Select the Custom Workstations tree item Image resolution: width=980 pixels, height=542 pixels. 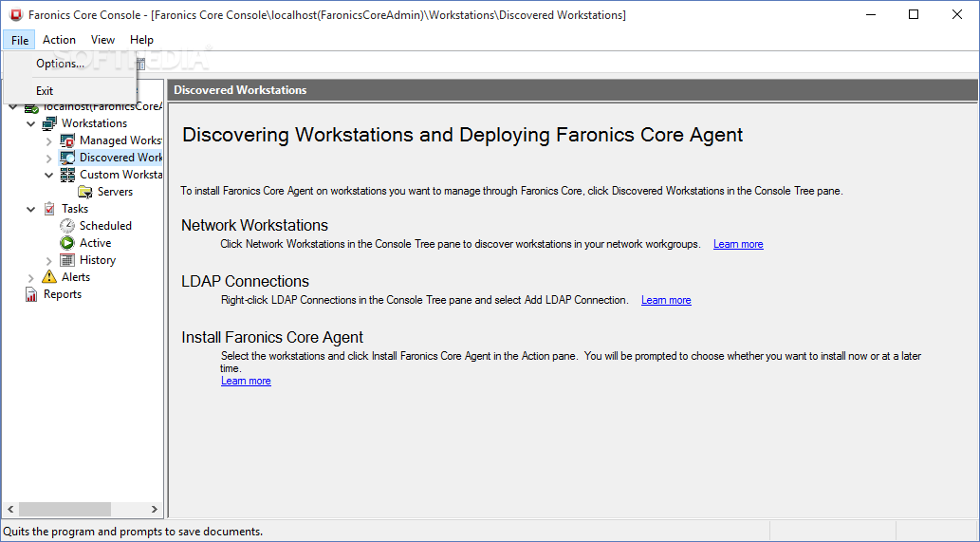click(120, 175)
